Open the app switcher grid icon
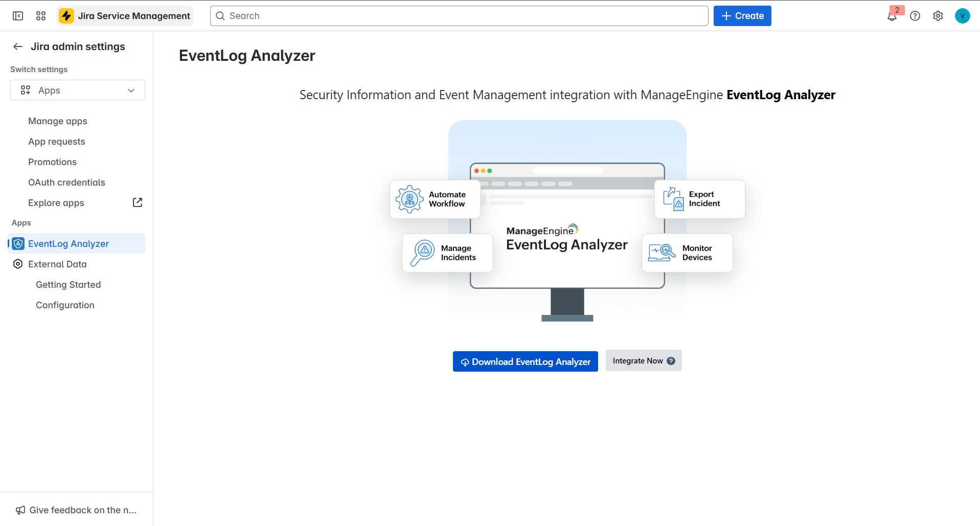 click(x=41, y=16)
